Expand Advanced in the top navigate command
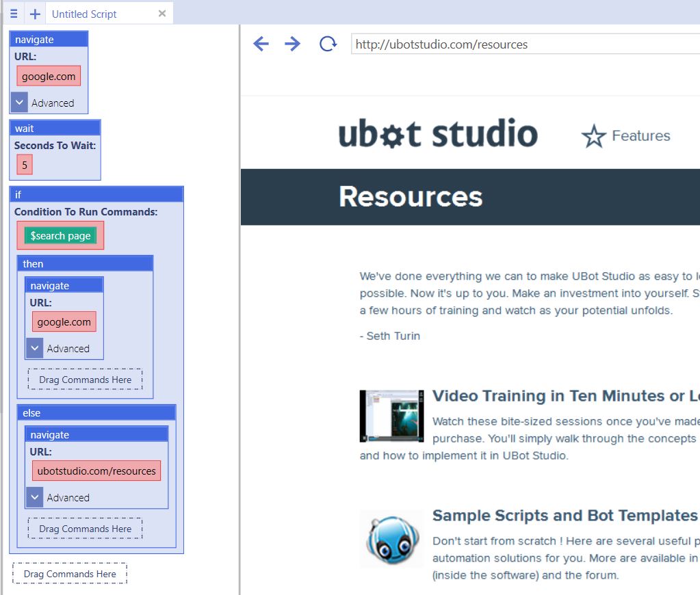The width and height of the screenshot is (700, 595). pos(19,102)
